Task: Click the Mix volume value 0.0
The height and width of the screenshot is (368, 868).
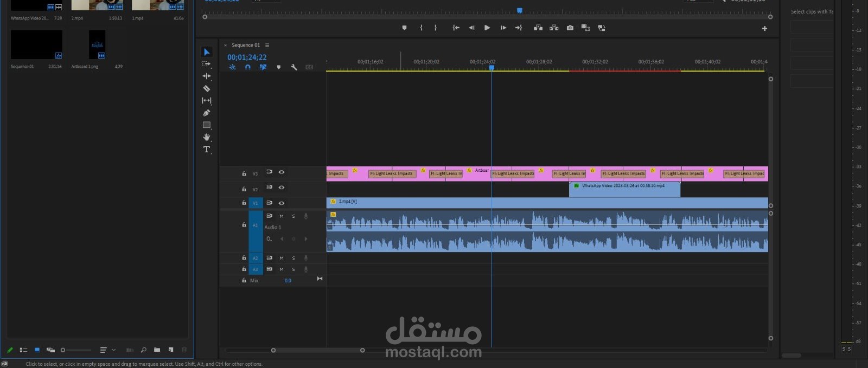Action: (x=288, y=281)
